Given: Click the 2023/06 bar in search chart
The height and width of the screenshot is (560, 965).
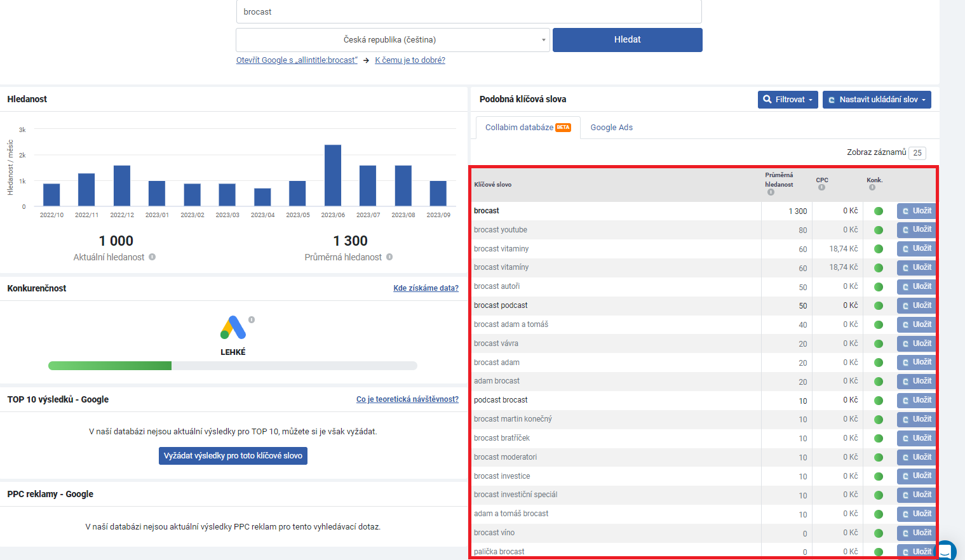Looking at the screenshot, I should [x=333, y=175].
